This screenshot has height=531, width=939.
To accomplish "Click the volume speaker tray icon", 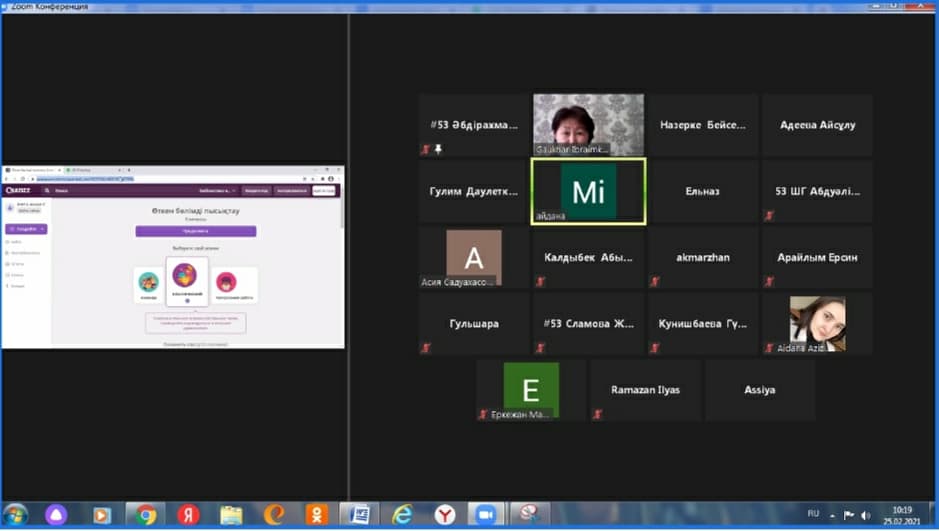I will tap(865, 515).
